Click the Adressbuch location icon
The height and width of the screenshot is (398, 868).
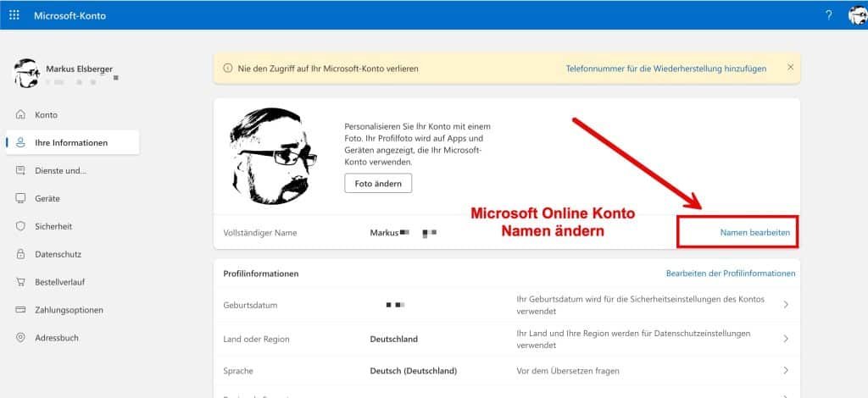pos(20,337)
